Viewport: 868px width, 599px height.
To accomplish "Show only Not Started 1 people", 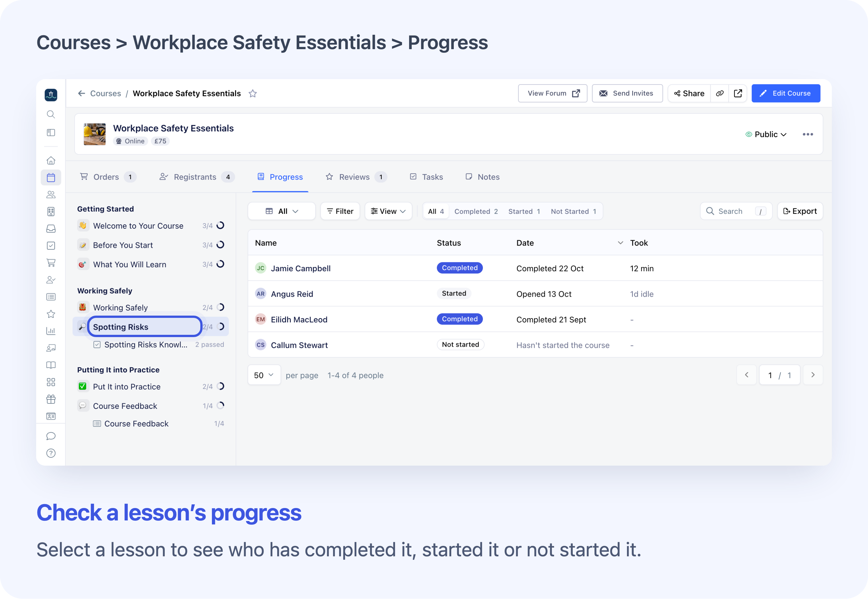I will [573, 211].
